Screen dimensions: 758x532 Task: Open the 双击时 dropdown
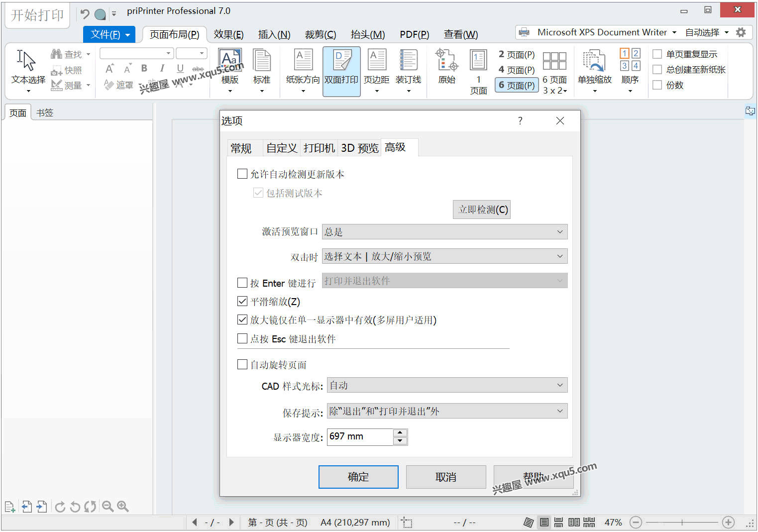(444, 256)
